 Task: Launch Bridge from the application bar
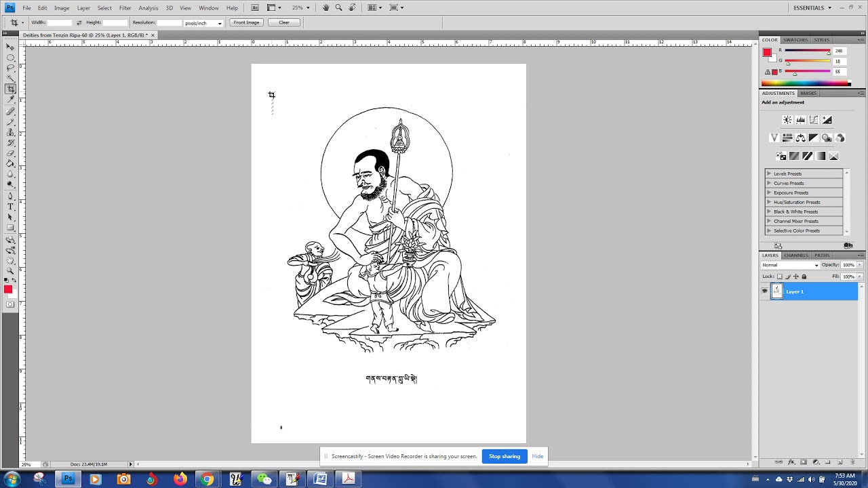click(255, 7)
